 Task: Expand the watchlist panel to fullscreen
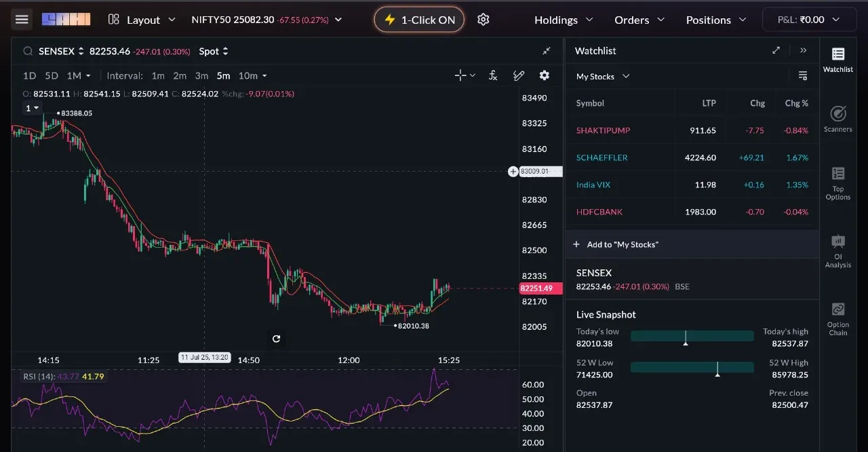[776, 50]
